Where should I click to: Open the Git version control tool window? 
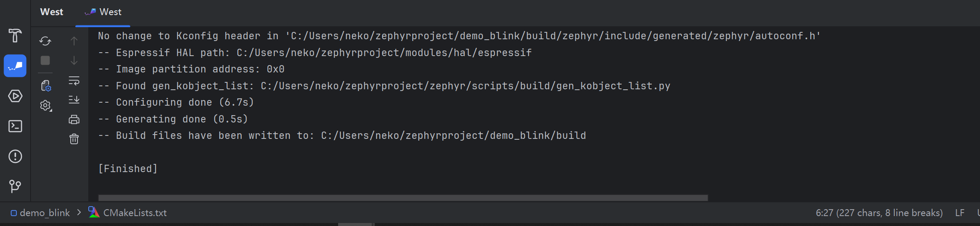pyautogui.click(x=15, y=186)
